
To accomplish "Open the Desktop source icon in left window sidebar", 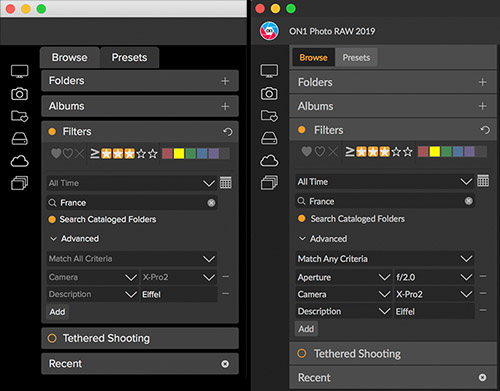I will (x=20, y=71).
